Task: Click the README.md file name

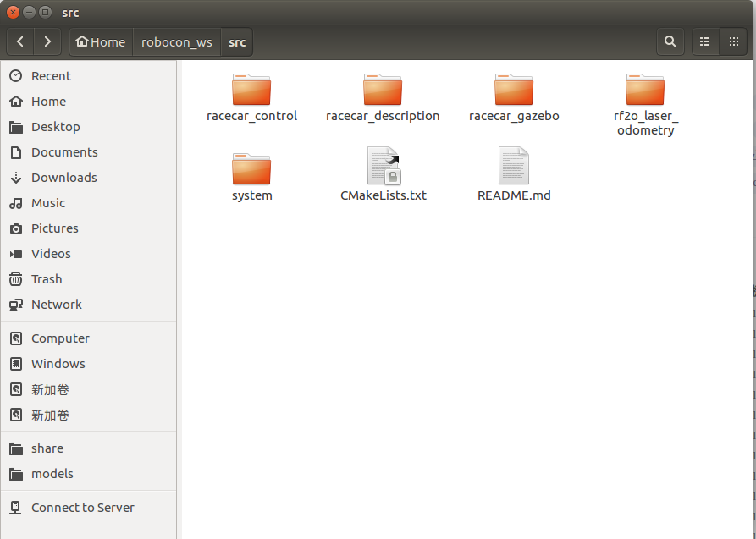Action: pyautogui.click(x=514, y=195)
